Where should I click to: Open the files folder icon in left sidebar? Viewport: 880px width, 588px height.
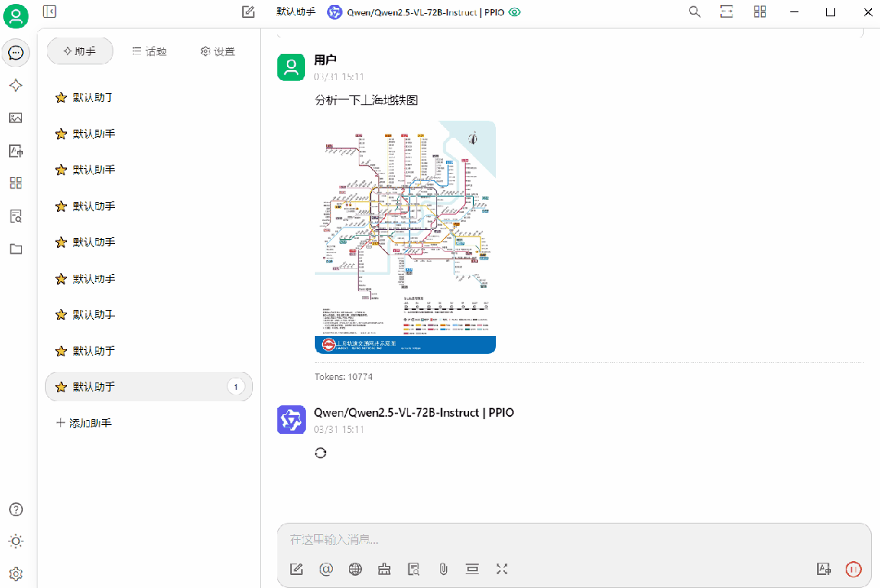click(15, 249)
